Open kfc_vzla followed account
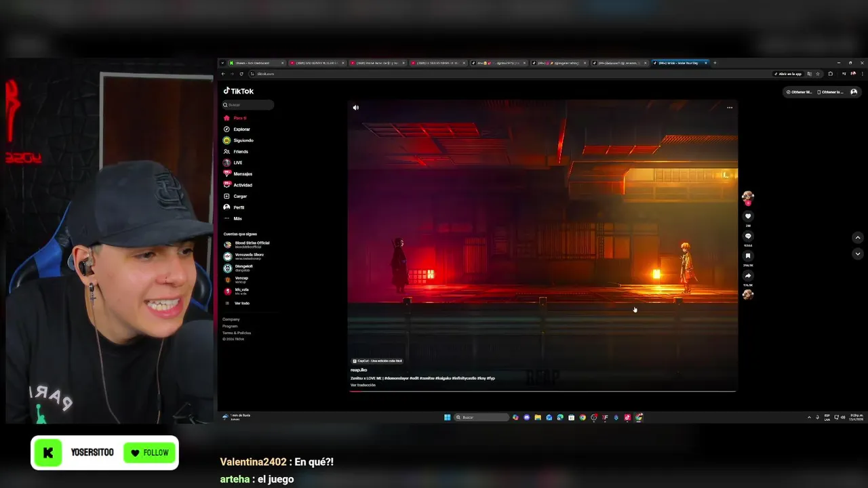Viewport: 868px width, 488px height. (x=236, y=291)
